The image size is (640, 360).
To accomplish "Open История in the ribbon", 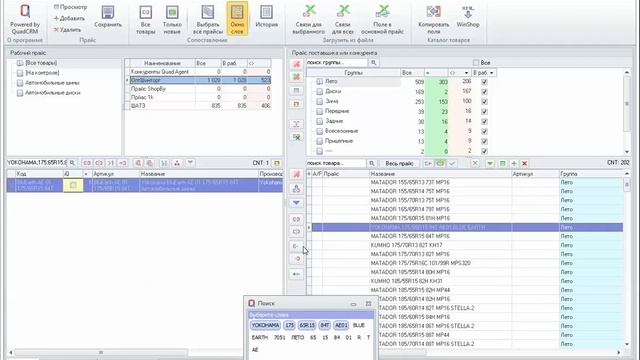I will click(x=267, y=17).
